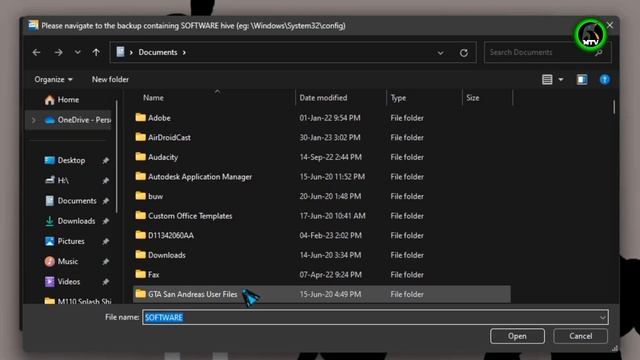Select Downloads folder in file list
This screenshot has width=640, height=360.
[x=322, y=255]
